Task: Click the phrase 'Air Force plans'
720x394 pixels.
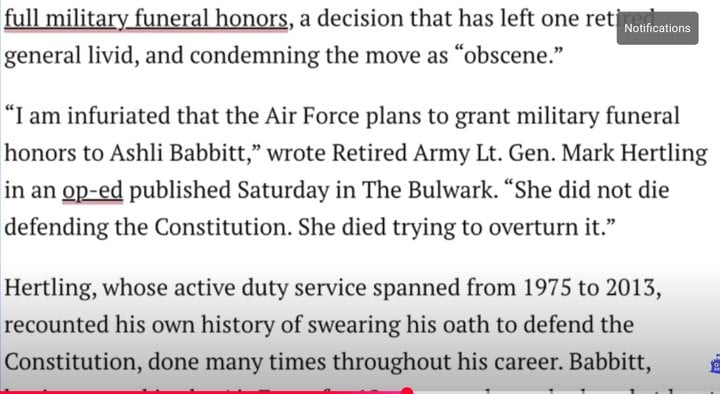Action: [343, 116]
